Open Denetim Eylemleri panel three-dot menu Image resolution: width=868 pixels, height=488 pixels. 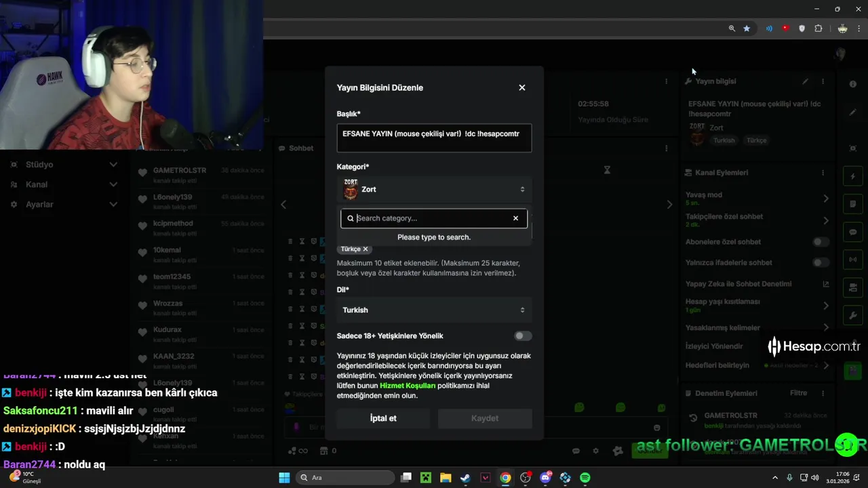point(823,393)
